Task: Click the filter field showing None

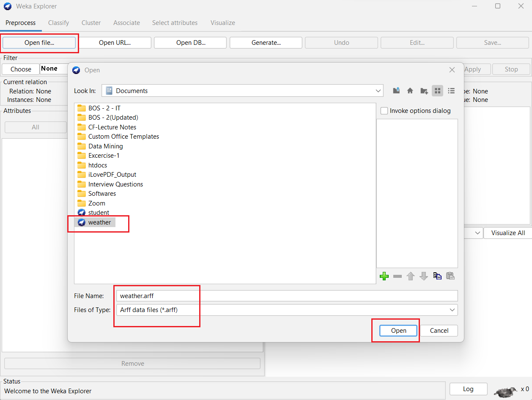Action: [x=54, y=69]
